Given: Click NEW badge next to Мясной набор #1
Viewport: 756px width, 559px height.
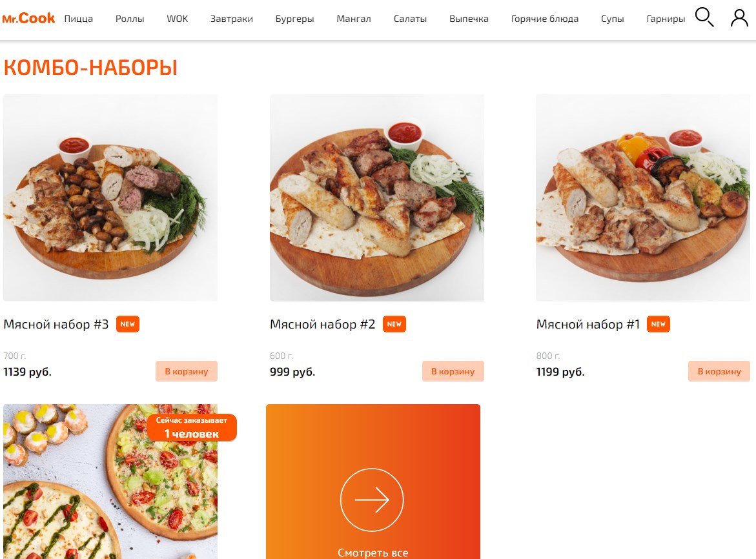Looking at the screenshot, I should 658,324.
